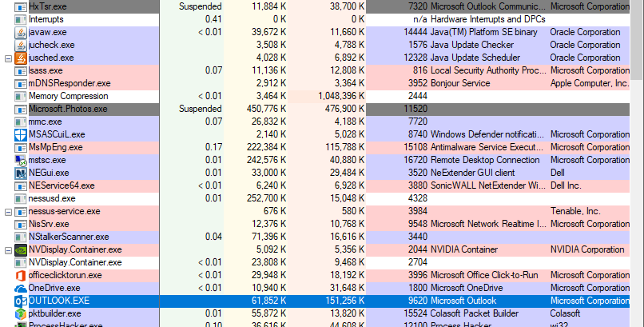Image resolution: width=644 pixels, height=327 pixels.
Task: Click the NVIDIA Corporation company cell
Action: tap(587, 249)
